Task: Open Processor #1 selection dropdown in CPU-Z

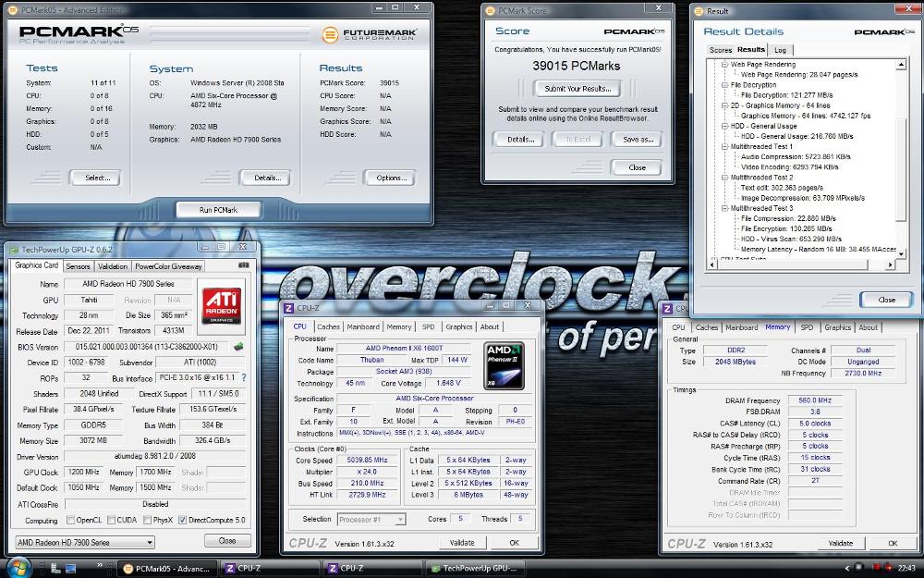Action: (371, 519)
